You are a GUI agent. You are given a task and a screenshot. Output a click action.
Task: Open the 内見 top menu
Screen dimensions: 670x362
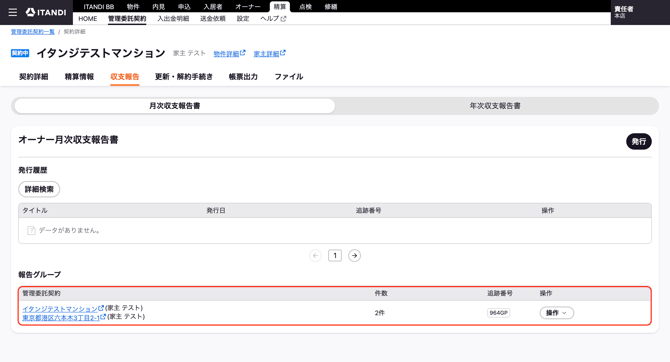(159, 6)
